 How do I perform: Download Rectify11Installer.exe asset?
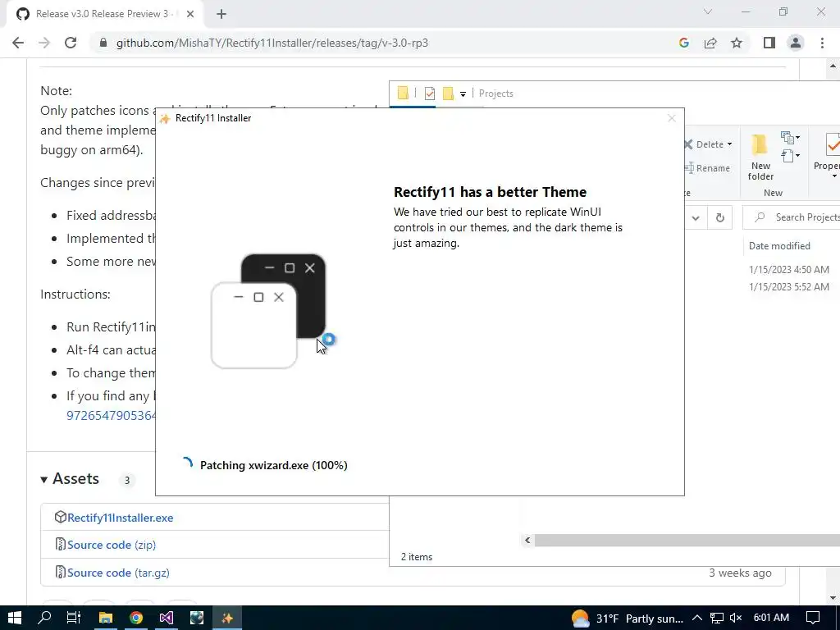(120, 518)
